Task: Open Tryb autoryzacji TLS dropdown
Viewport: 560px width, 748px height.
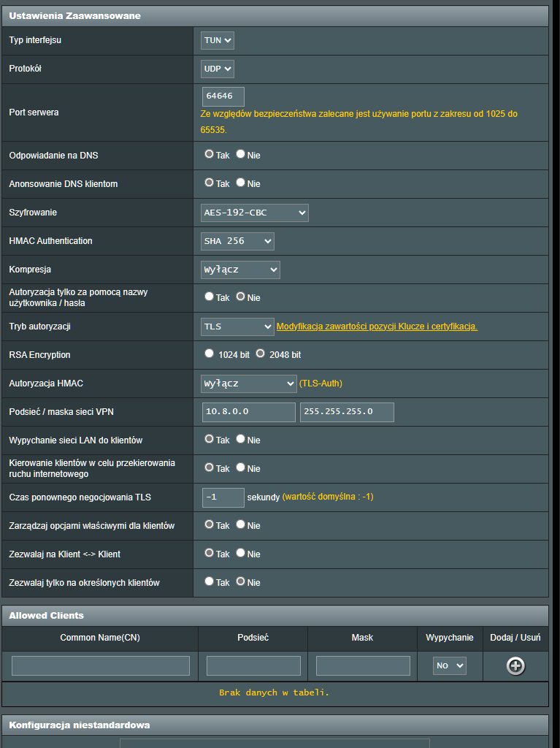Action: pyautogui.click(x=237, y=327)
